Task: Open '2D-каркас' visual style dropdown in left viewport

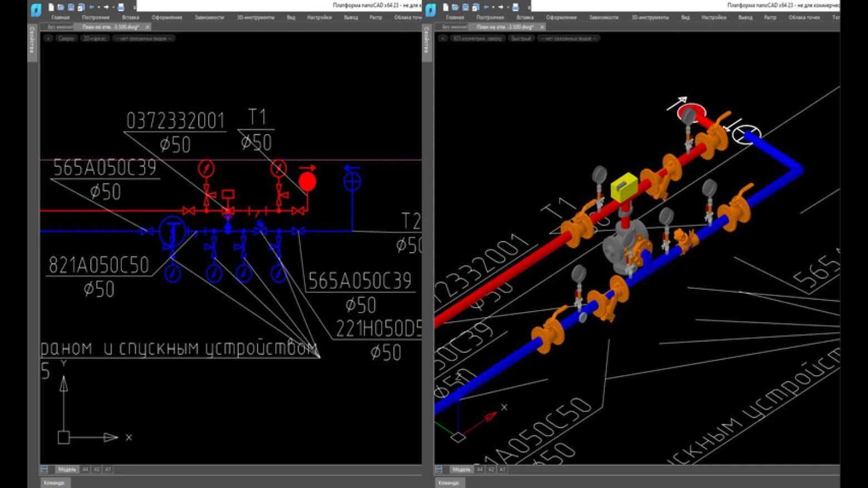Action: pos(95,38)
